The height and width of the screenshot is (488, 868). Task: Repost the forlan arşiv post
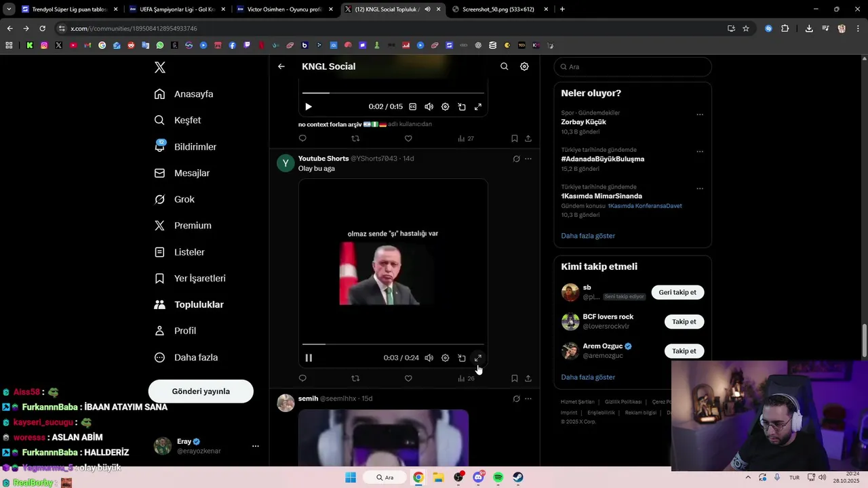(355, 138)
